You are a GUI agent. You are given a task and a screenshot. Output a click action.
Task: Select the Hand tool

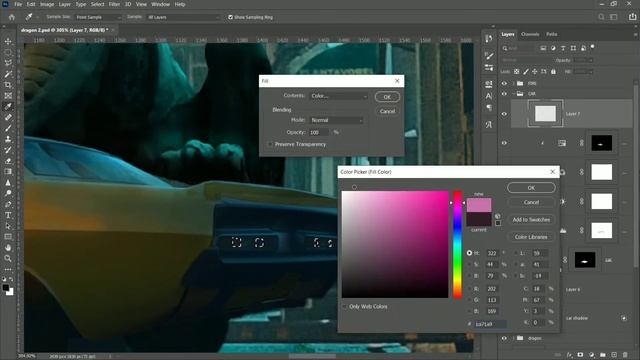8,247
